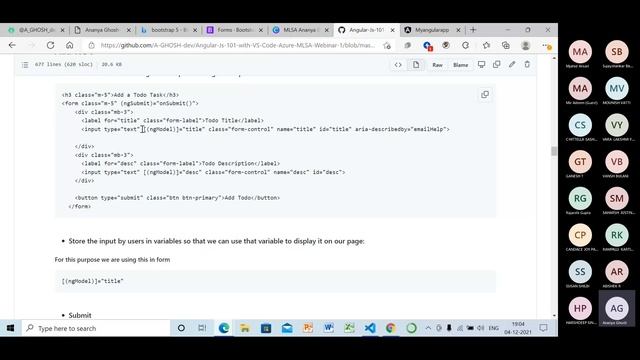Screen dimensions: 640x360
Task: Select participant avatar GT
Action: pyautogui.click(x=580, y=162)
